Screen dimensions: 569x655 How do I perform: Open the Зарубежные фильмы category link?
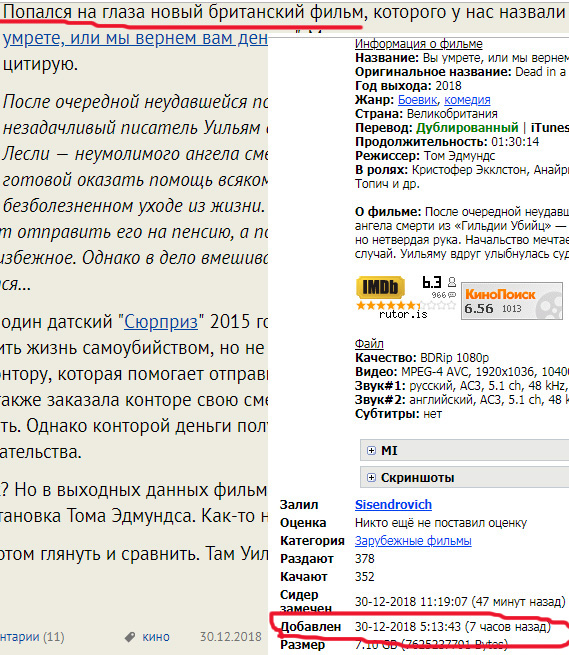pyautogui.click(x=413, y=541)
